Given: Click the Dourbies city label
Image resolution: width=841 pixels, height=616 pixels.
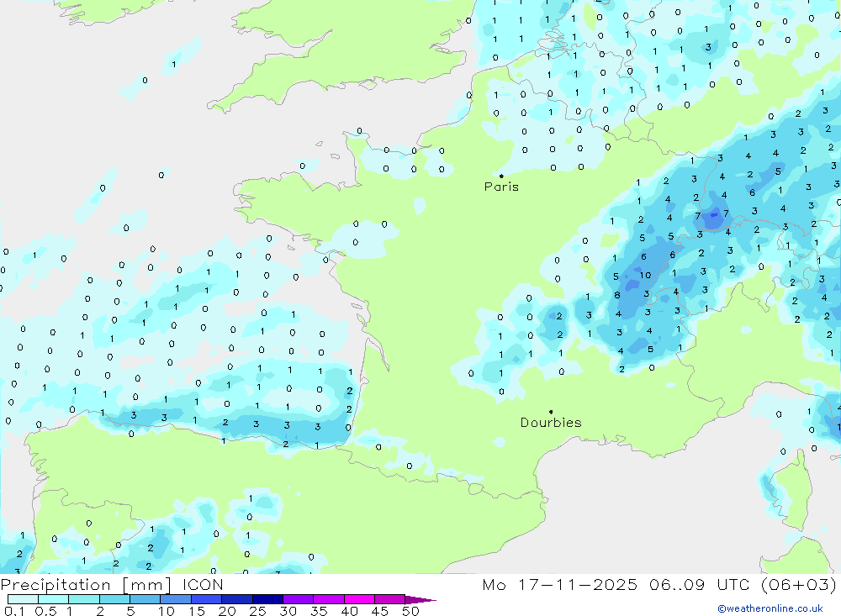Looking at the screenshot, I should (551, 423).
